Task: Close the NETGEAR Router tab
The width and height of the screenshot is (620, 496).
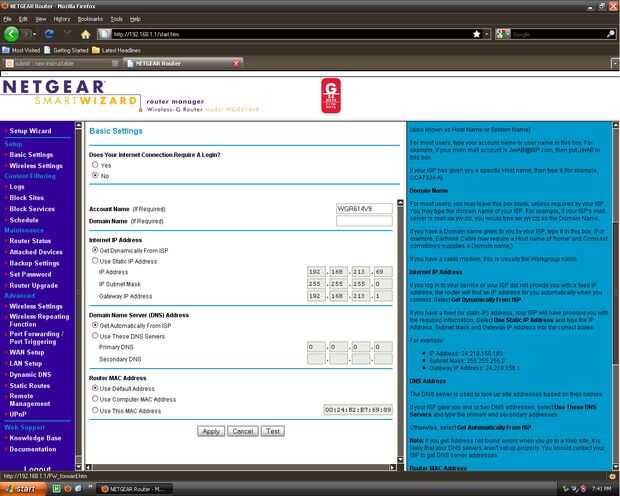Action: coord(236,63)
